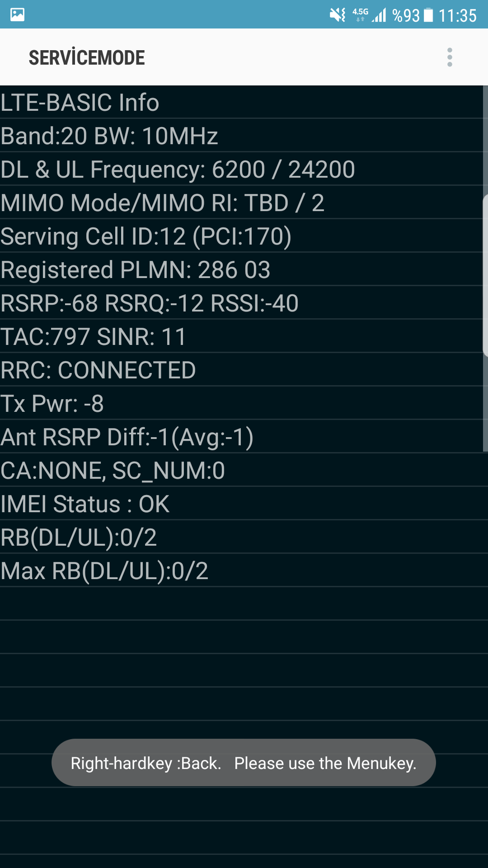Tap the %93 battery percentage indicator
This screenshot has width=488, height=868.
(406, 15)
